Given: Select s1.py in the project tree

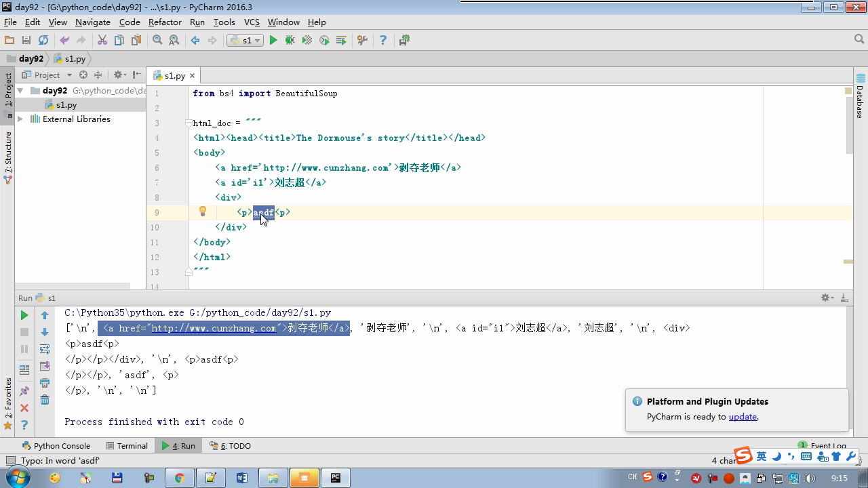Looking at the screenshot, I should (x=66, y=105).
